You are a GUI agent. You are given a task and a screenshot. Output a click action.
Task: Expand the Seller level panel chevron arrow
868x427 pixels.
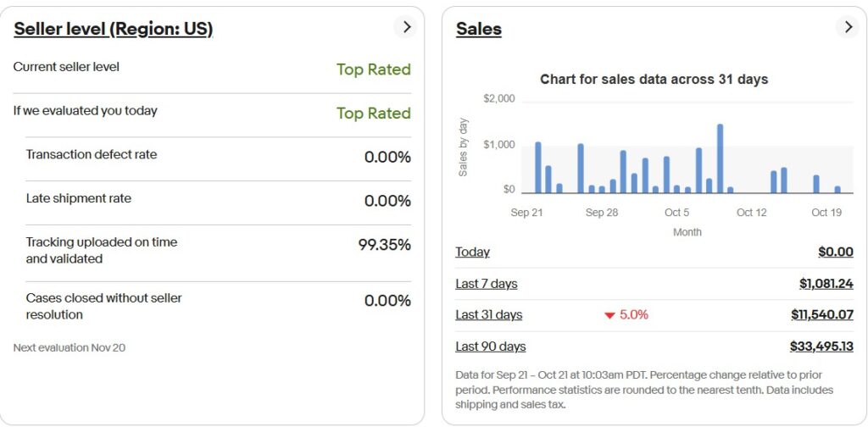[407, 27]
